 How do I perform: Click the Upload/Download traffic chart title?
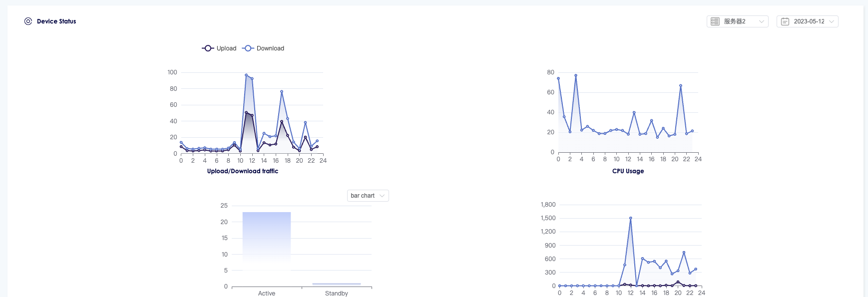click(x=243, y=171)
